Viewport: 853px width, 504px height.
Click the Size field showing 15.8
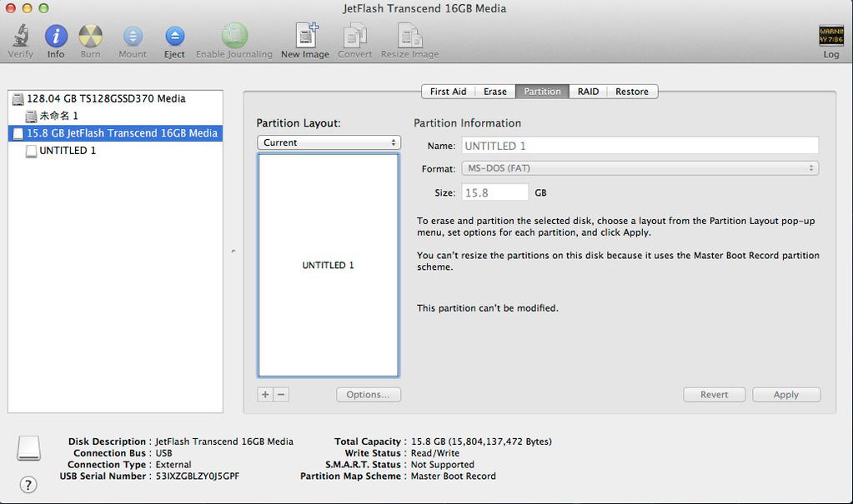[x=495, y=192]
